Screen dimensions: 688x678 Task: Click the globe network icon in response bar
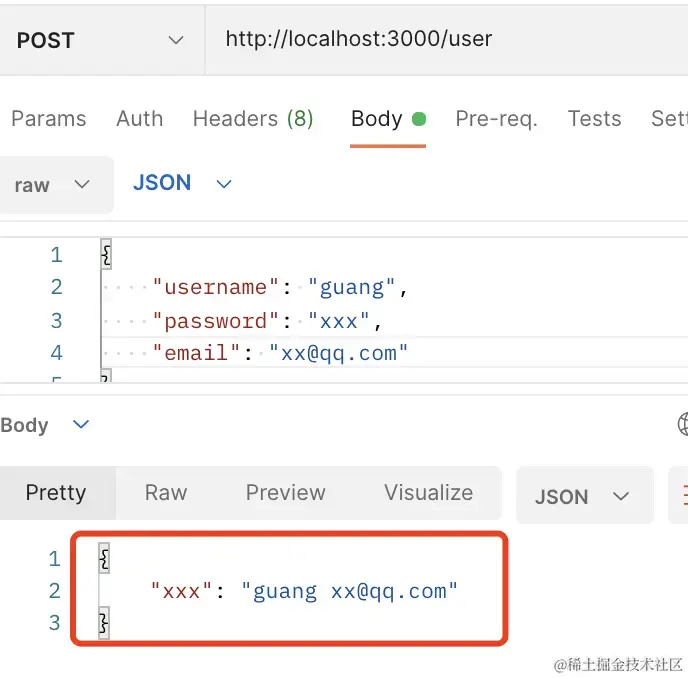pos(683,424)
